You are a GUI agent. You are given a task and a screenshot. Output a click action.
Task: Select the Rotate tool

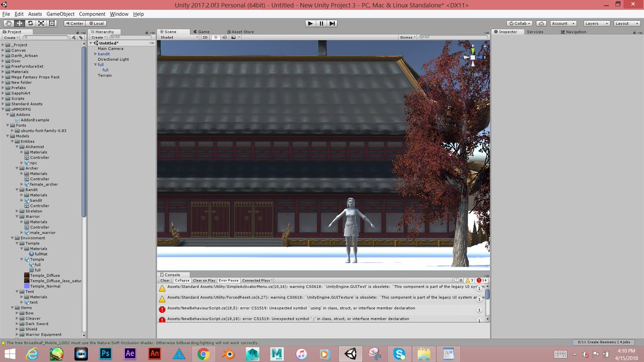31,24
